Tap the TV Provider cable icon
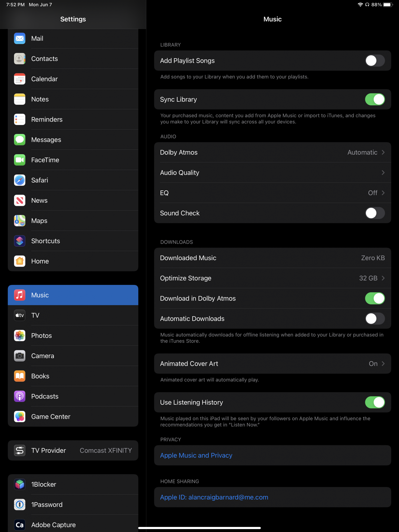This screenshot has width=399, height=532. coord(20,450)
